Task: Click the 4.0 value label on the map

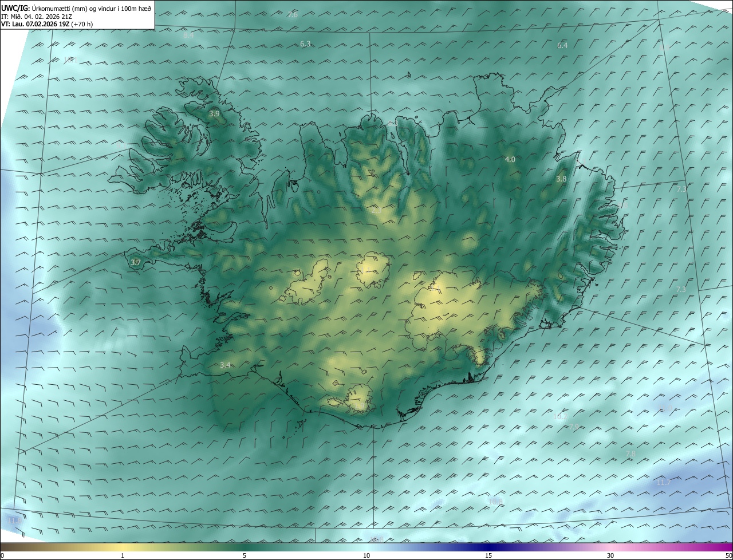Action: (510, 159)
